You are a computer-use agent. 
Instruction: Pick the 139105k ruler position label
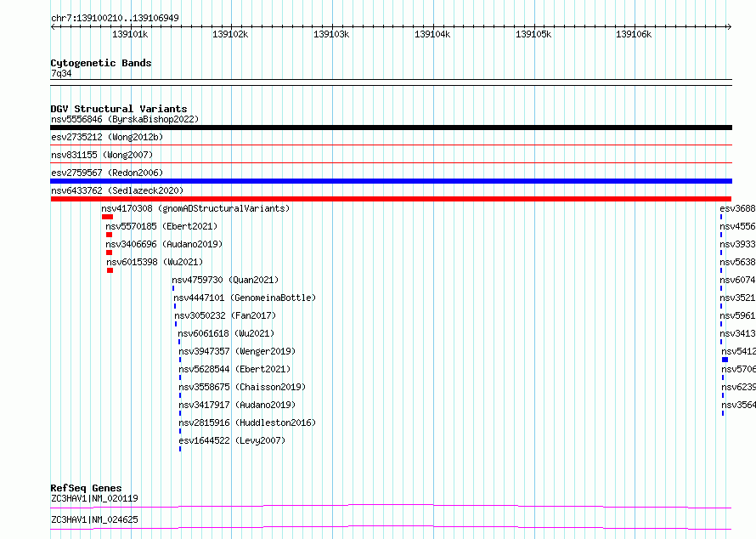click(533, 34)
